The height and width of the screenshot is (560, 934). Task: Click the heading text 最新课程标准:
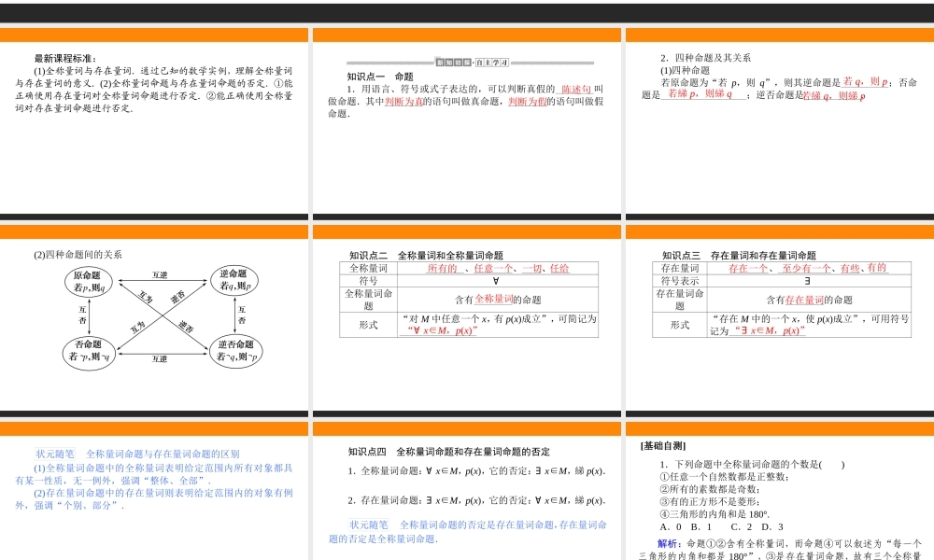(x=65, y=58)
